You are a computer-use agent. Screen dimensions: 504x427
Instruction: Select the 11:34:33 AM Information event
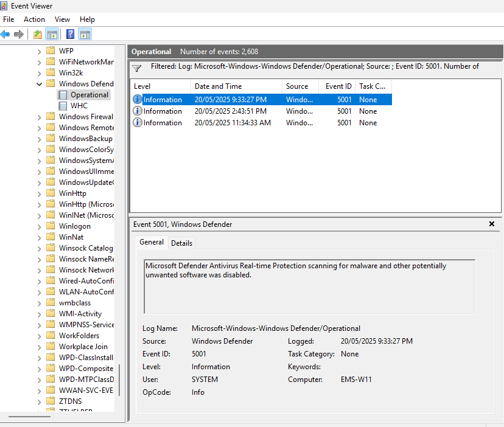pyautogui.click(x=233, y=123)
